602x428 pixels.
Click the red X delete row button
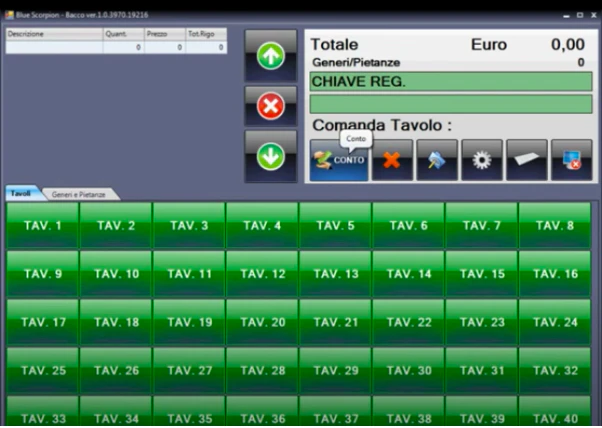tap(271, 106)
